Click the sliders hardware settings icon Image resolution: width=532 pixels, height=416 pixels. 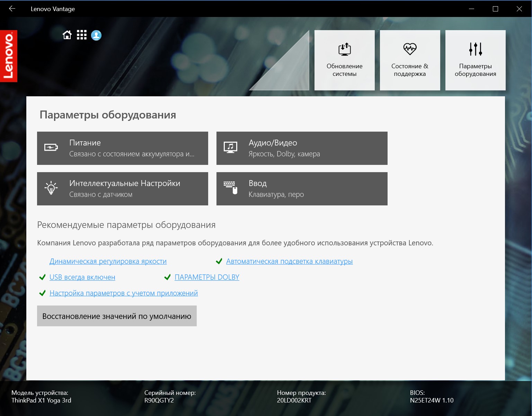coord(476,49)
